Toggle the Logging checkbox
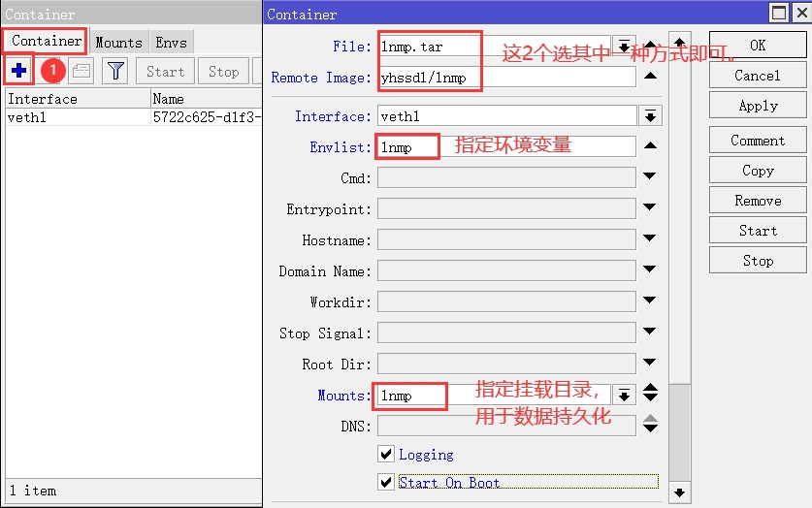 [x=386, y=454]
